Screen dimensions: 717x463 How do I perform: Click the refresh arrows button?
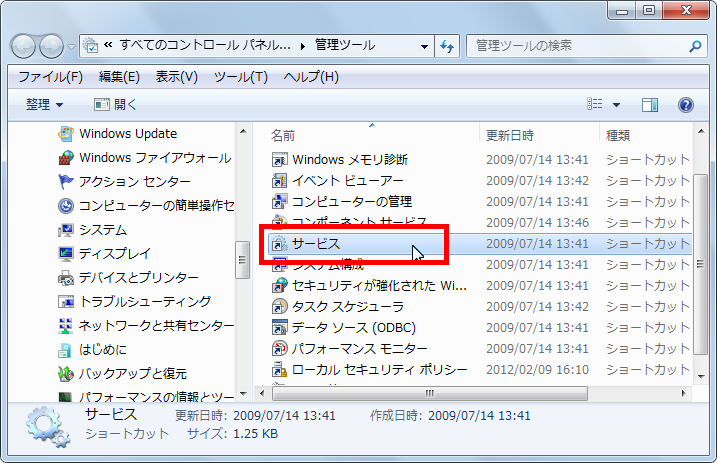pyautogui.click(x=447, y=46)
